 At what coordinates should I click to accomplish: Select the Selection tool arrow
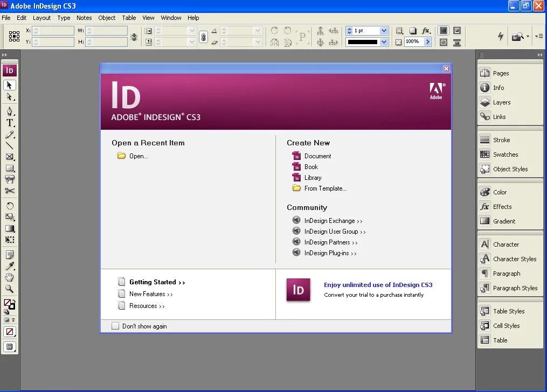[x=9, y=85]
